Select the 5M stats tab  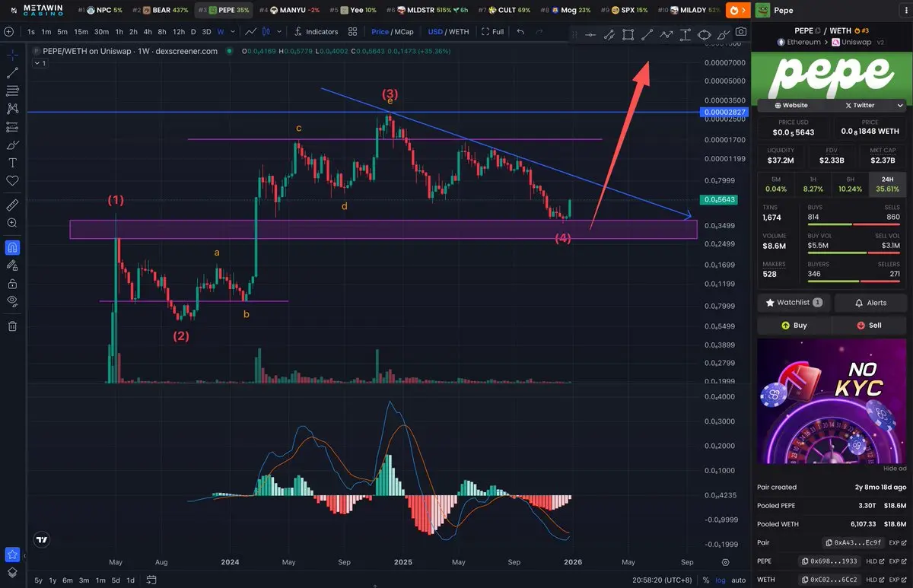point(776,183)
